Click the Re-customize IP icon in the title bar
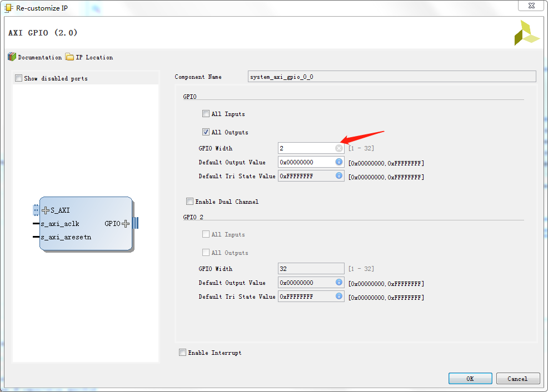548x392 pixels. point(7,8)
